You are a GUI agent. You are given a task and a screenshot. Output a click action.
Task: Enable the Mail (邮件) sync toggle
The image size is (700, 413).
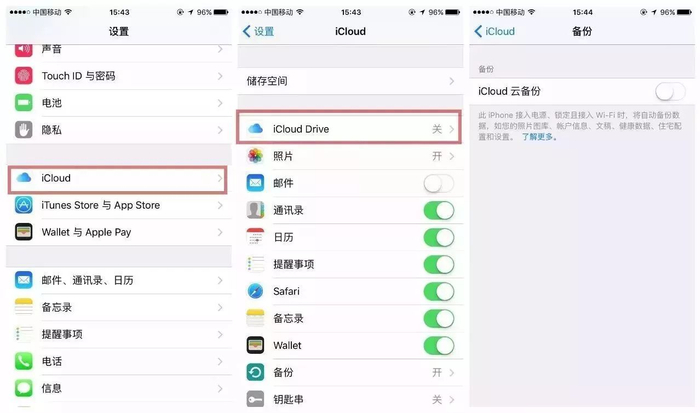(439, 183)
